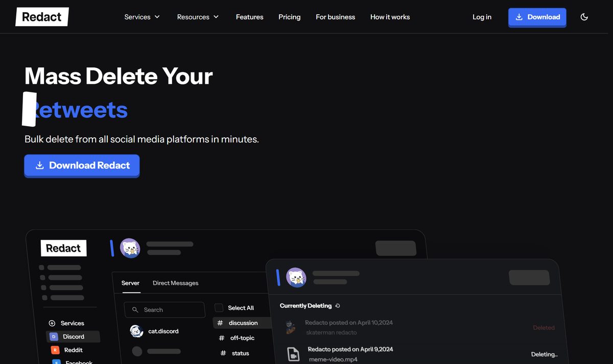Viewport: 613px width, 364px height.
Task: Click 'Redacto posted on April 9,2024' entry
Action: coord(350,349)
